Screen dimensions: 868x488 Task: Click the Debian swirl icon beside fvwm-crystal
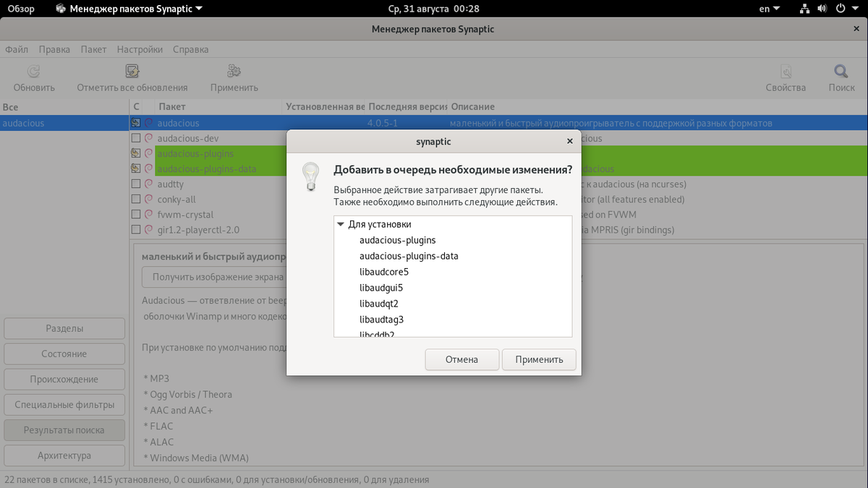point(149,215)
